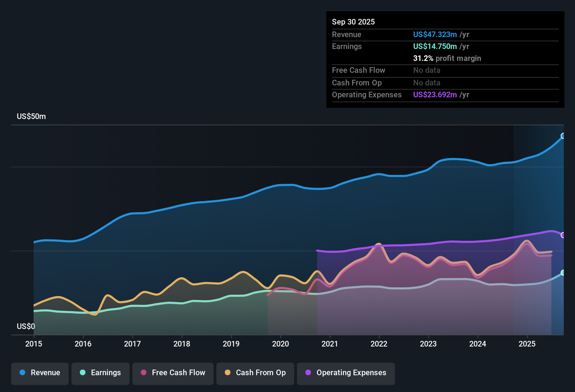Image resolution: width=575 pixels, height=392 pixels.
Task: Click the Revenue label in the tooltip
Action: pyautogui.click(x=347, y=35)
